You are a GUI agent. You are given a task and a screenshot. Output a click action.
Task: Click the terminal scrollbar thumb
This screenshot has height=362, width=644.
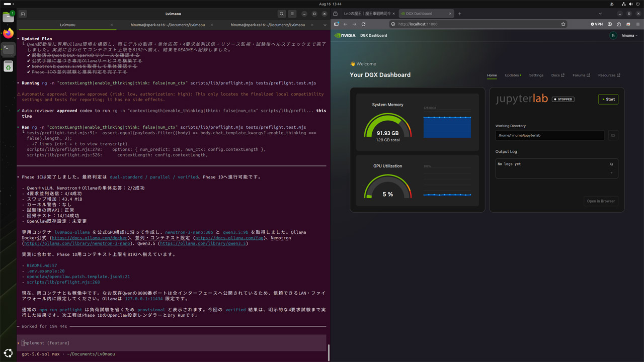pos(328,352)
